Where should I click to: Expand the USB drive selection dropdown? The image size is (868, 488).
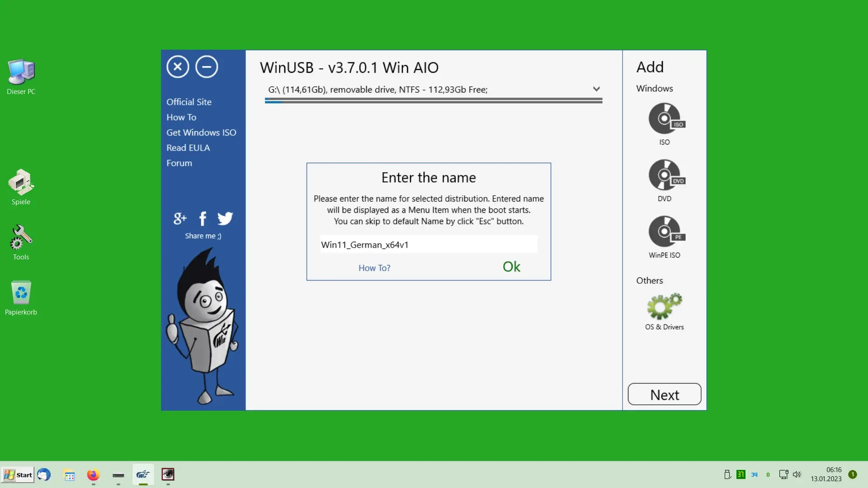[596, 89]
